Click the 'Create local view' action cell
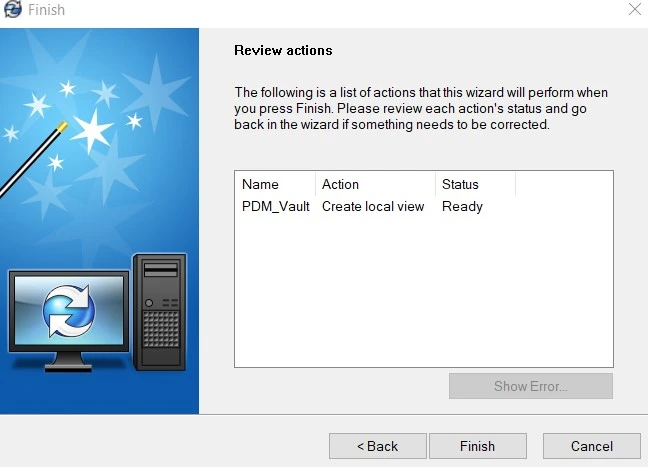This screenshot has width=648, height=467. pos(373,207)
